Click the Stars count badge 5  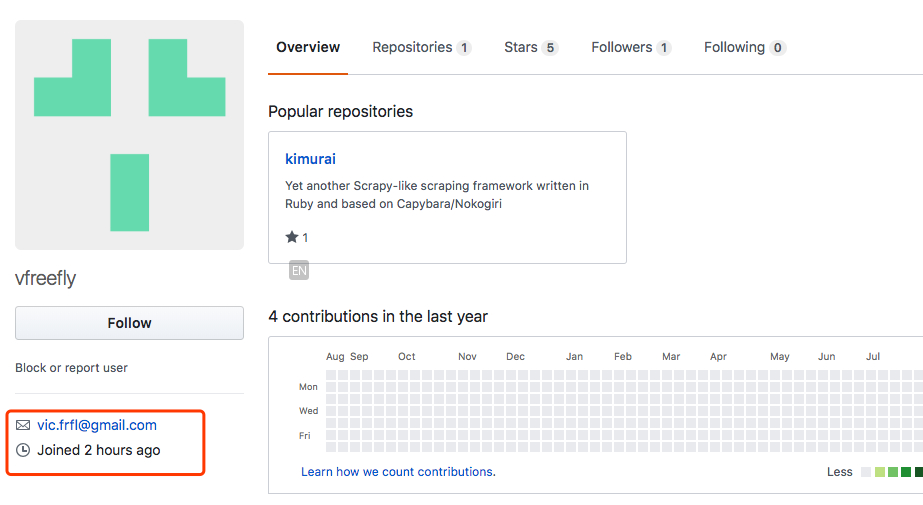coord(550,48)
